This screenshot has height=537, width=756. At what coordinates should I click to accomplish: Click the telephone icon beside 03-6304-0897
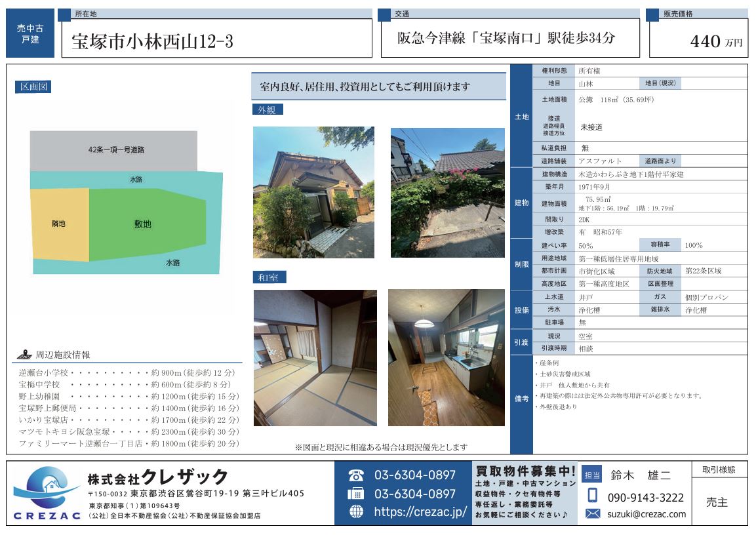point(355,475)
